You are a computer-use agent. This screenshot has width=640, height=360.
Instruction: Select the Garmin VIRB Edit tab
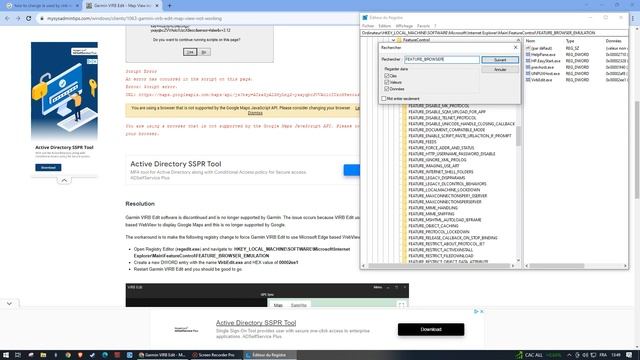122,6
